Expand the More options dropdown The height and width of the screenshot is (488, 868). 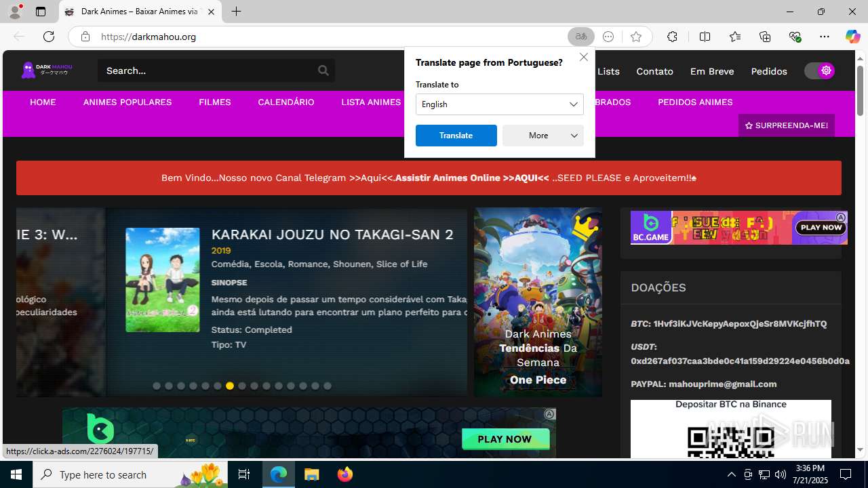[543, 136]
